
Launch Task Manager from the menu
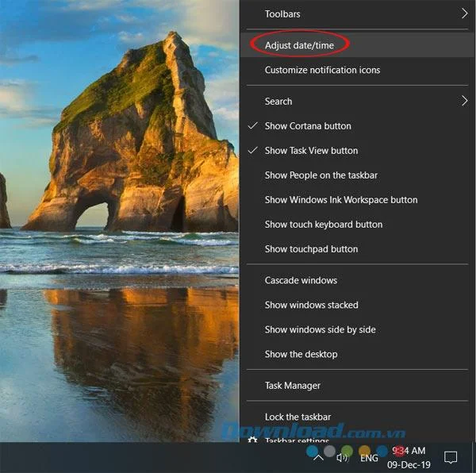357,386
